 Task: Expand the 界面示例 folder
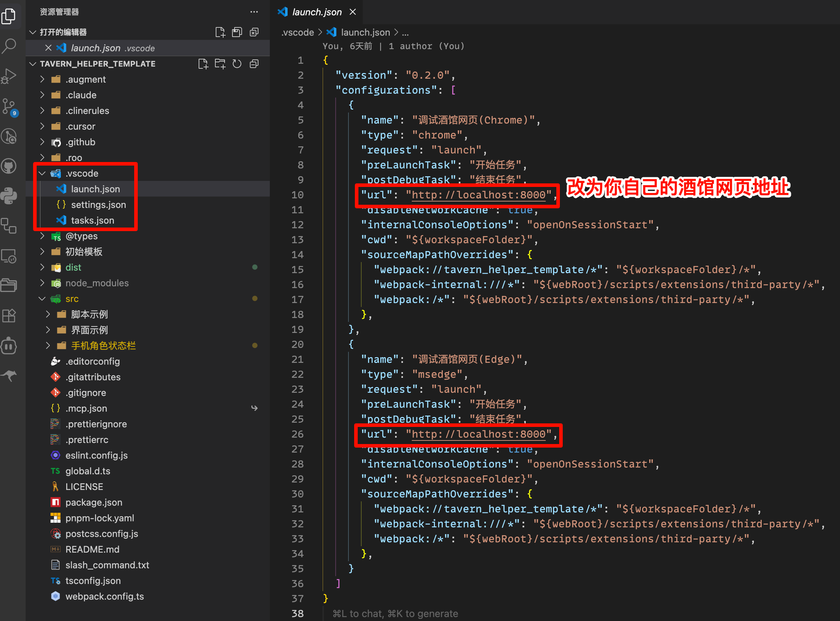click(148, 330)
